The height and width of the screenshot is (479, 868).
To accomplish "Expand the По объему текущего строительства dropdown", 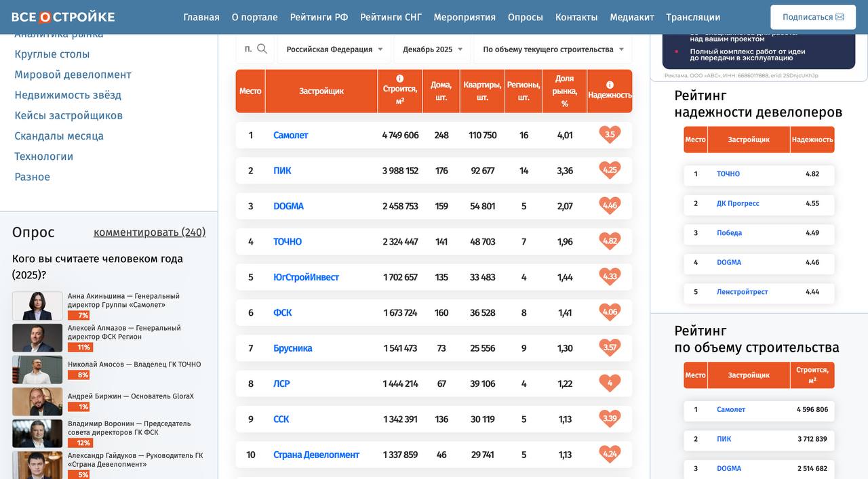I will (x=552, y=49).
